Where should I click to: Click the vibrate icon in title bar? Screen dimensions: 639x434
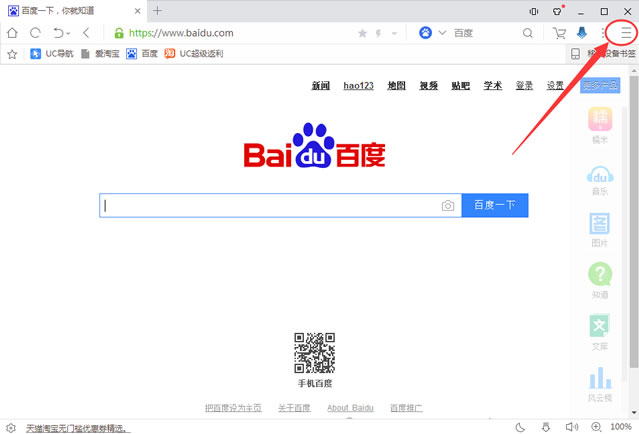533,11
